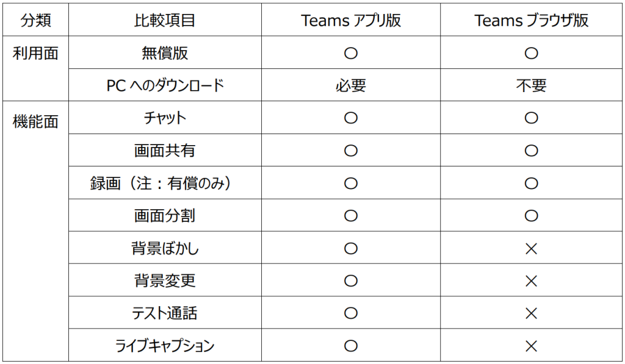Viewport: 625px width, 364px height.
Task: Click the ライブキャプション row label
Action: coord(165,345)
